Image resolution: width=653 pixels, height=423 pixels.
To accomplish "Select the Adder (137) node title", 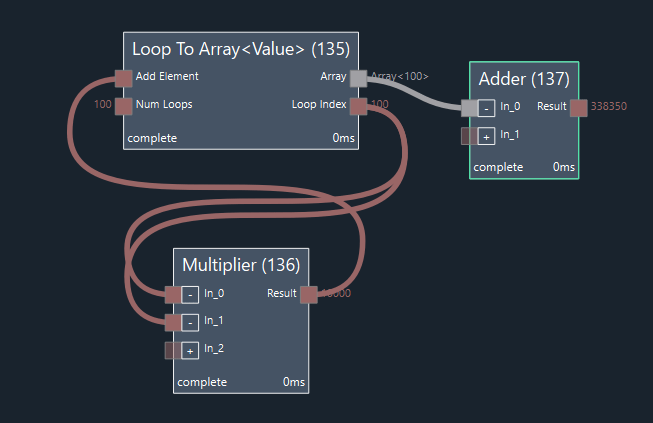I will pyautogui.click(x=523, y=78).
